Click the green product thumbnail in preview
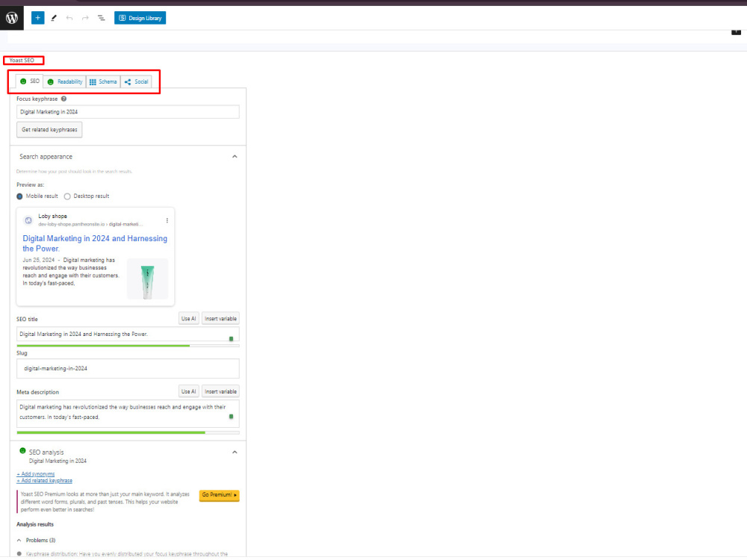The width and height of the screenshot is (747, 560). click(148, 279)
